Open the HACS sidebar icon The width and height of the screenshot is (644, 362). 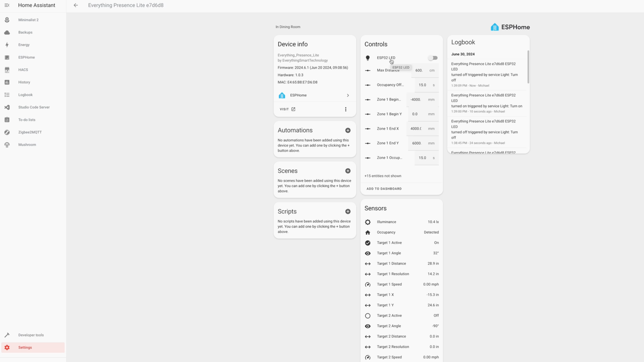tap(7, 70)
